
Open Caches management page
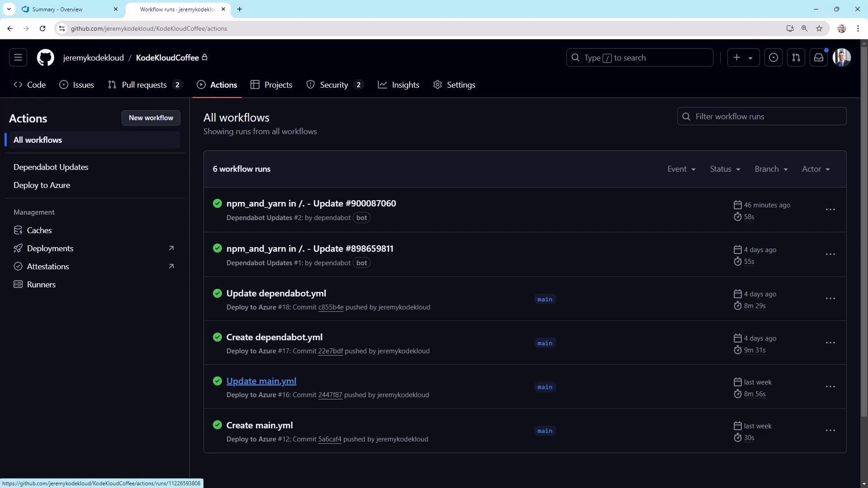tap(39, 230)
